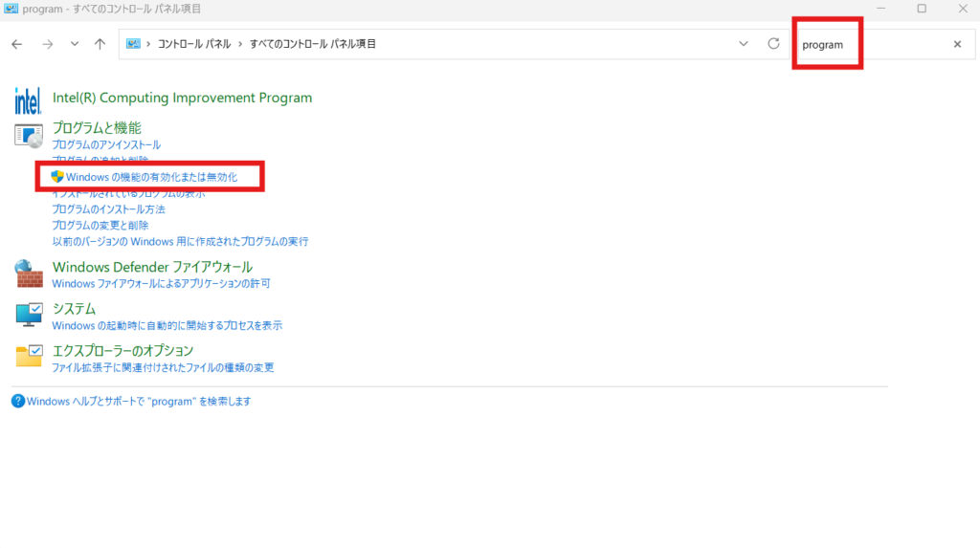Open 以前のバージョンの Windows 用 program link

click(180, 242)
